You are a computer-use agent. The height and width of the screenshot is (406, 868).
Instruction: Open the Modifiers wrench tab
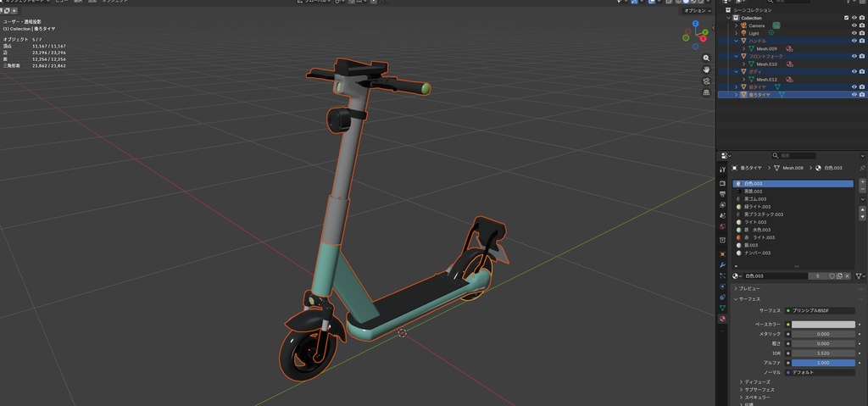click(722, 264)
